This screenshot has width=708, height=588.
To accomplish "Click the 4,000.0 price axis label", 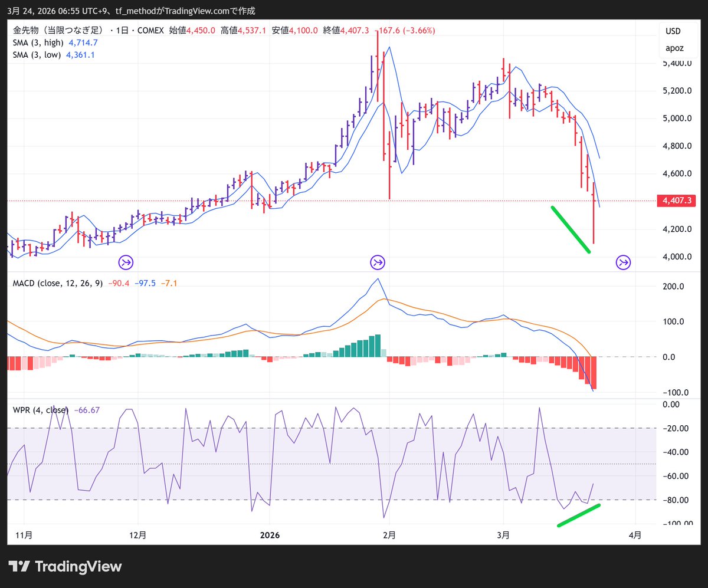I will pos(676,257).
